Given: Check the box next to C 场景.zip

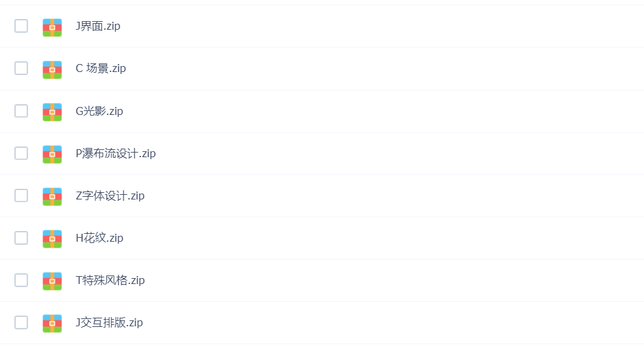Looking at the screenshot, I should pos(21,68).
